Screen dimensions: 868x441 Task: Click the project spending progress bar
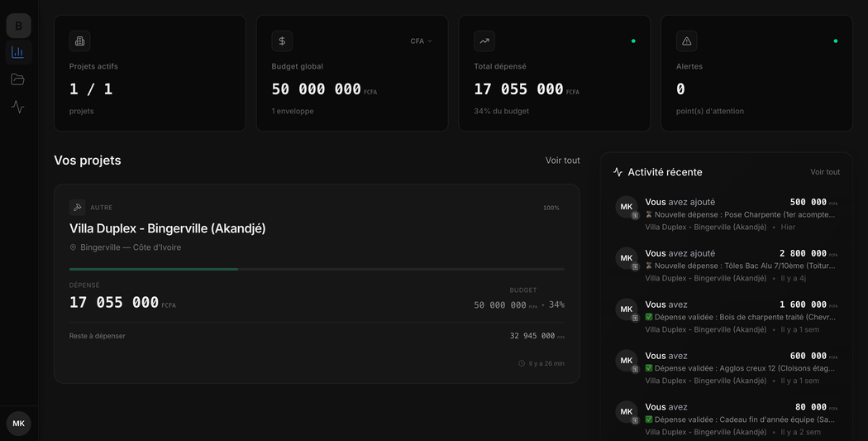coord(317,269)
